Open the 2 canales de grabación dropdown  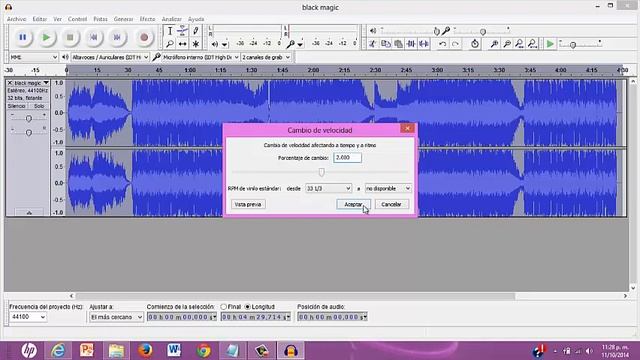tap(266, 58)
